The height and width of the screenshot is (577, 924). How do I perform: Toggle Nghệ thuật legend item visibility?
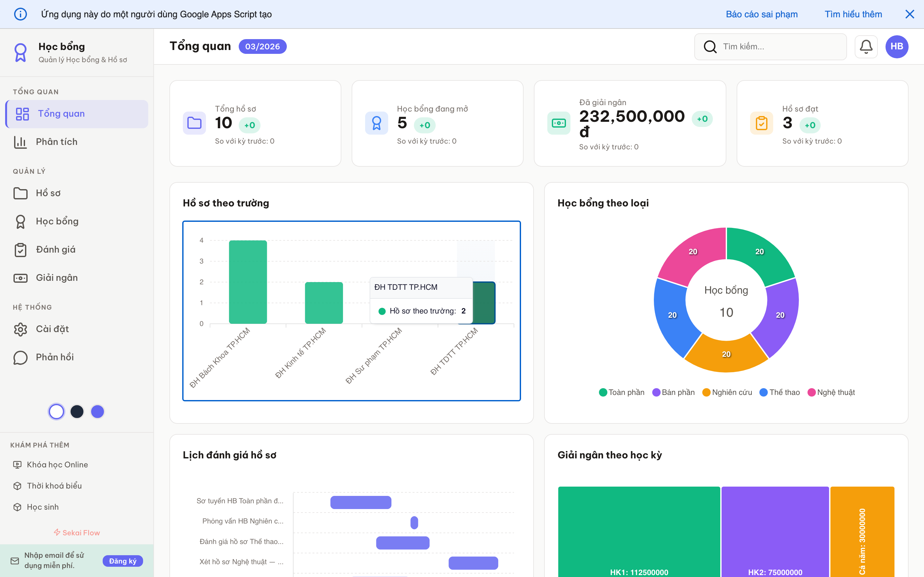[x=831, y=392]
